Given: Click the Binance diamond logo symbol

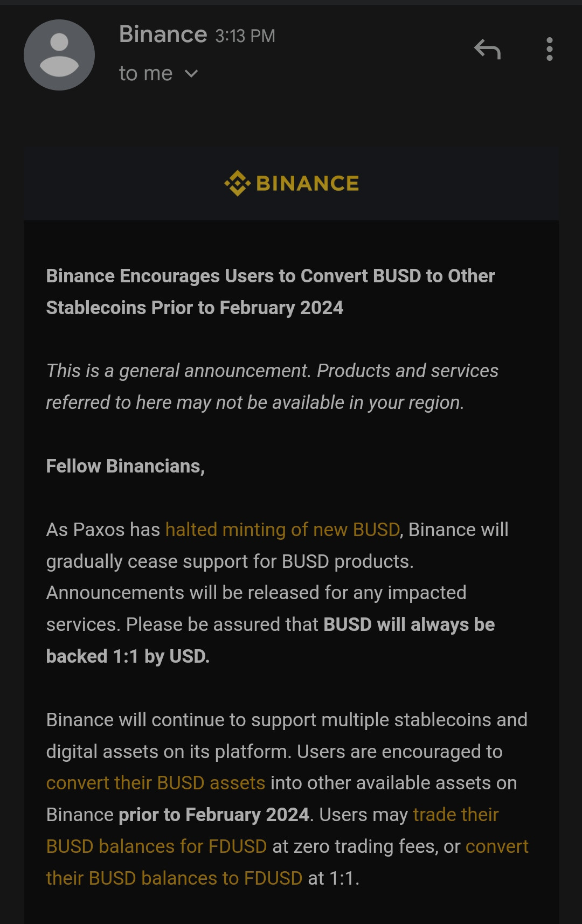Looking at the screenshot, I should 238,183.
